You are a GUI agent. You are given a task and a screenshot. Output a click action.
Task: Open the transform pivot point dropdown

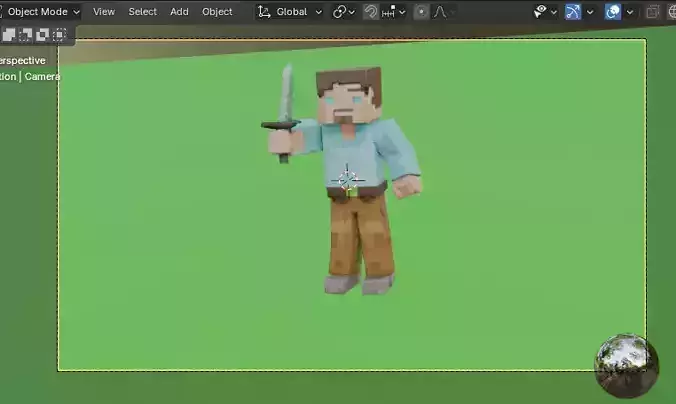tap(344, 12)
